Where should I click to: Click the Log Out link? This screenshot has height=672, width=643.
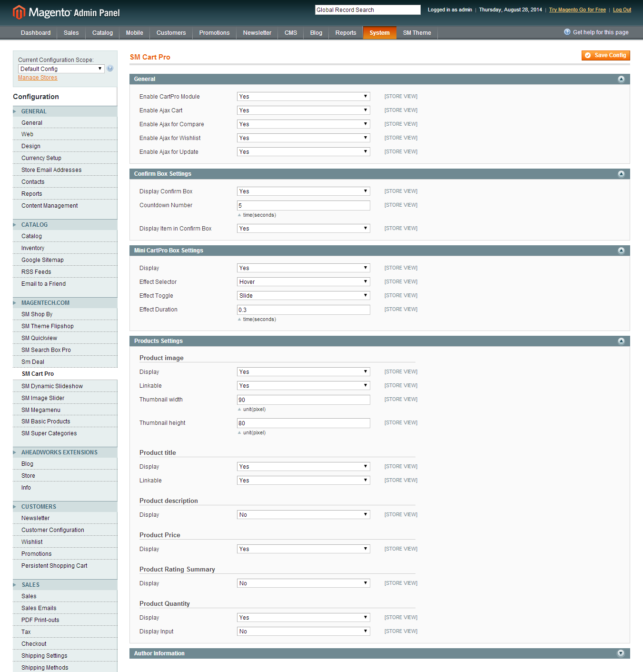click(622, 10)
